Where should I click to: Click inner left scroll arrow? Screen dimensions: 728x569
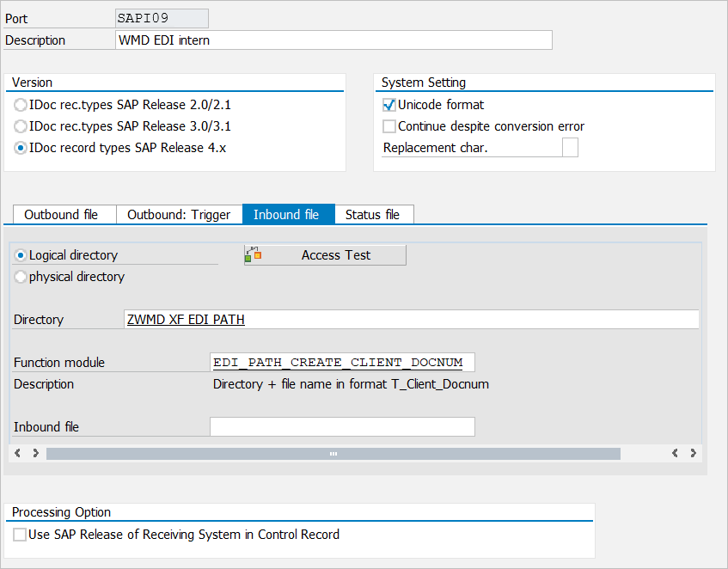pos(35,453)
